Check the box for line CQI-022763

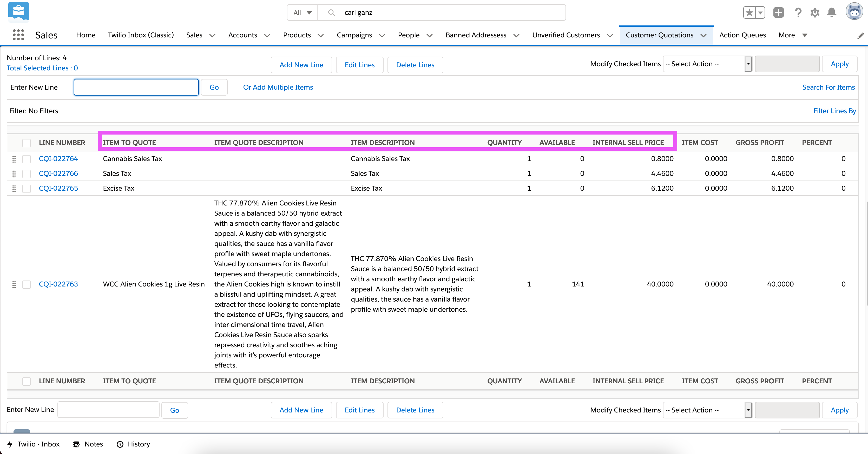[x=26, y=285]
